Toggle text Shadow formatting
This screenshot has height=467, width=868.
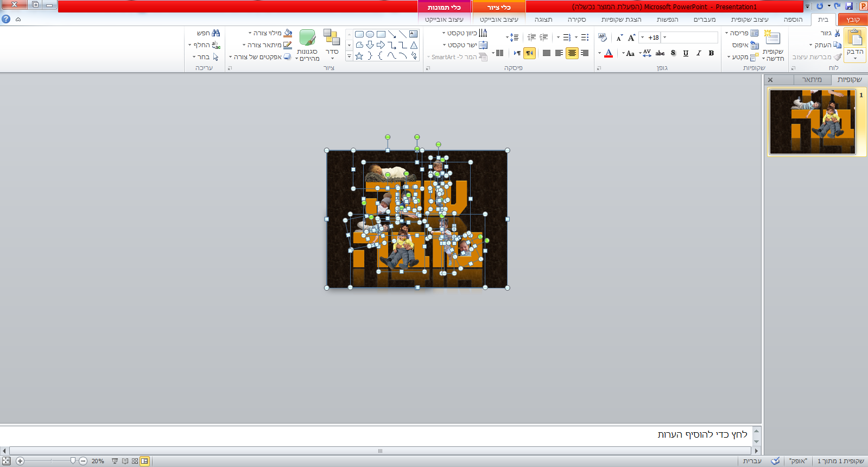click(x=673, y=53)
